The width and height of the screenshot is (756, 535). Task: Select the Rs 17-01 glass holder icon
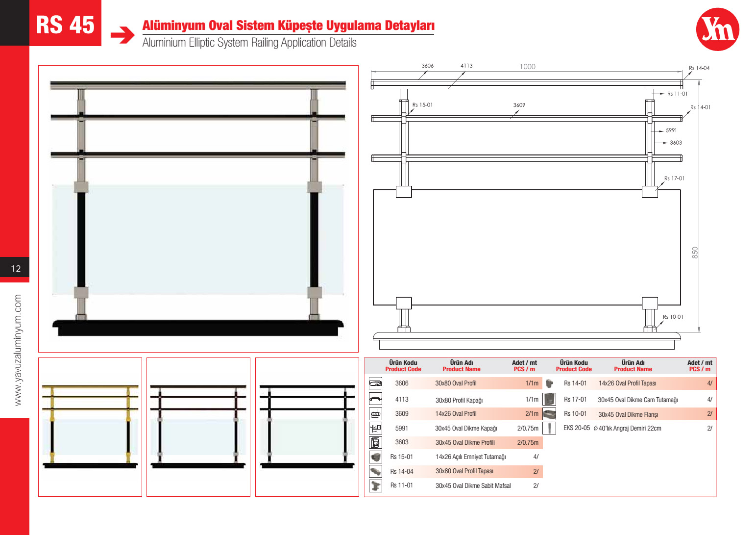[549, 399]
